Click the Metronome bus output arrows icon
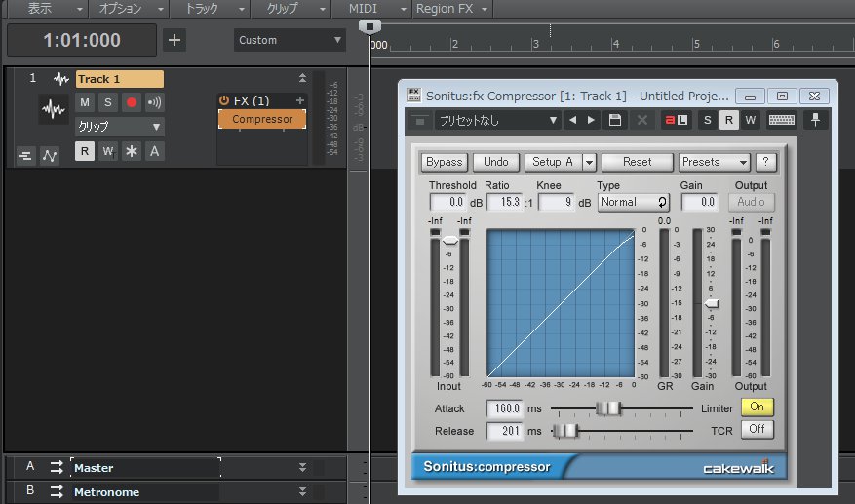Screen dimensions: 855x504 pyautogui.click(x=57, y=492)
